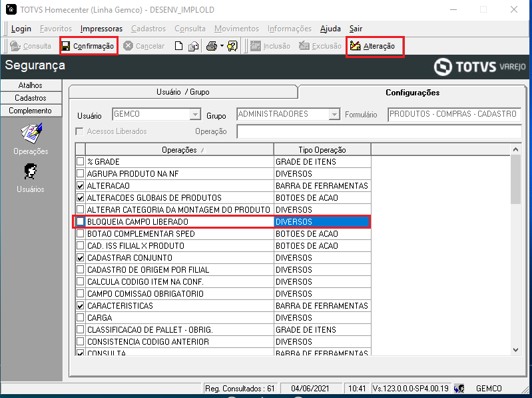Select the Configurações tab
This screenshot has height=398, width=532.
tap(412, 93)
